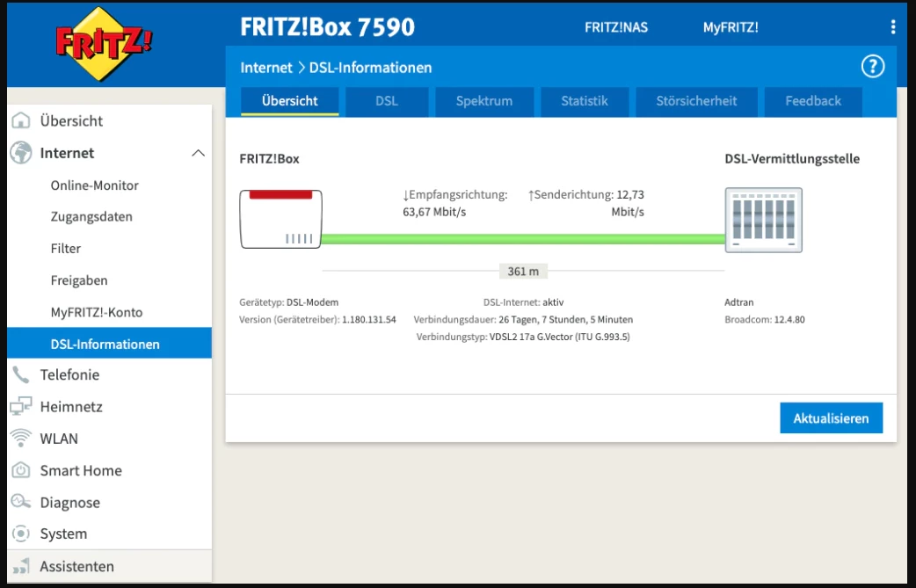Click the Smart Home power icon
The height and width of the screenshot is (588, 916).
click(x=21, y=470)
